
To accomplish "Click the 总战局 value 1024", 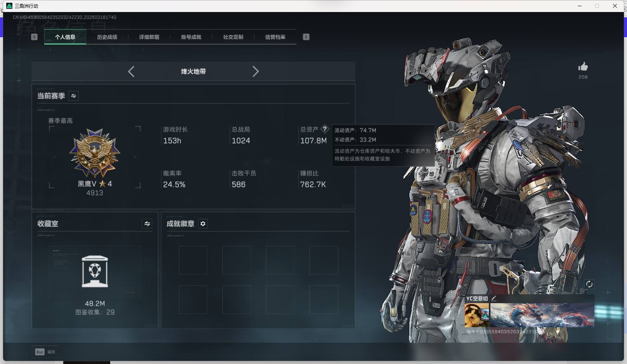I will coord(241,141).
